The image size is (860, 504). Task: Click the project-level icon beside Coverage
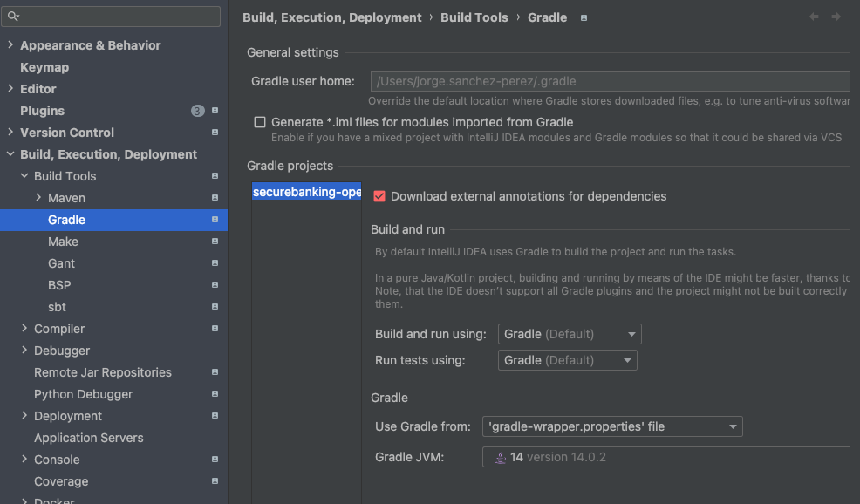point(215,481)
